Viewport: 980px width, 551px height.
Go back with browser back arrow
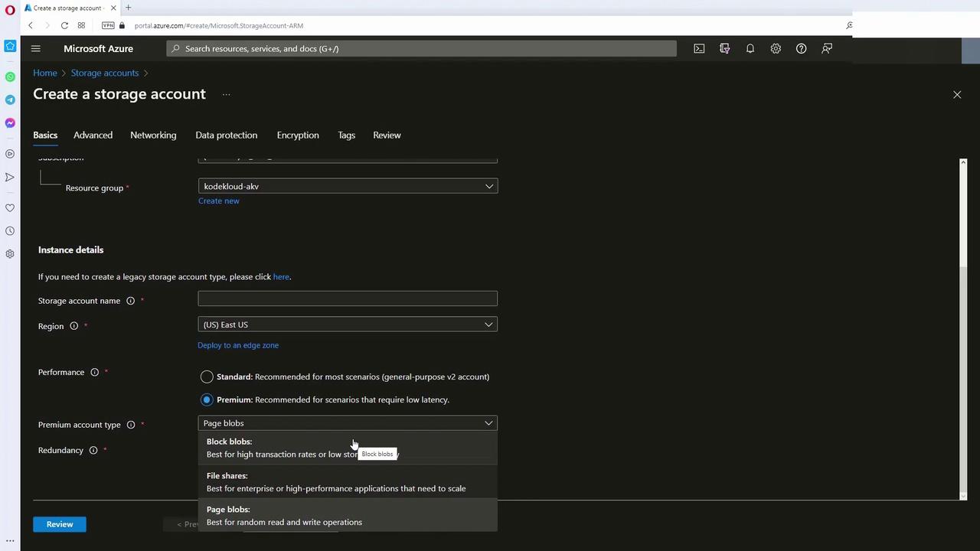pos(31,25)
